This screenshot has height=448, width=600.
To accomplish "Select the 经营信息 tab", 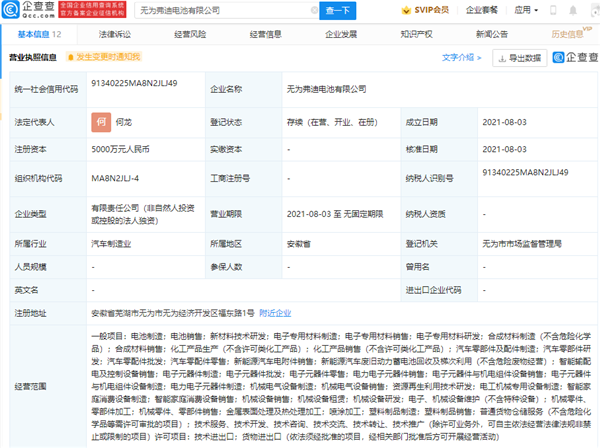I will [x=265, y=34].
